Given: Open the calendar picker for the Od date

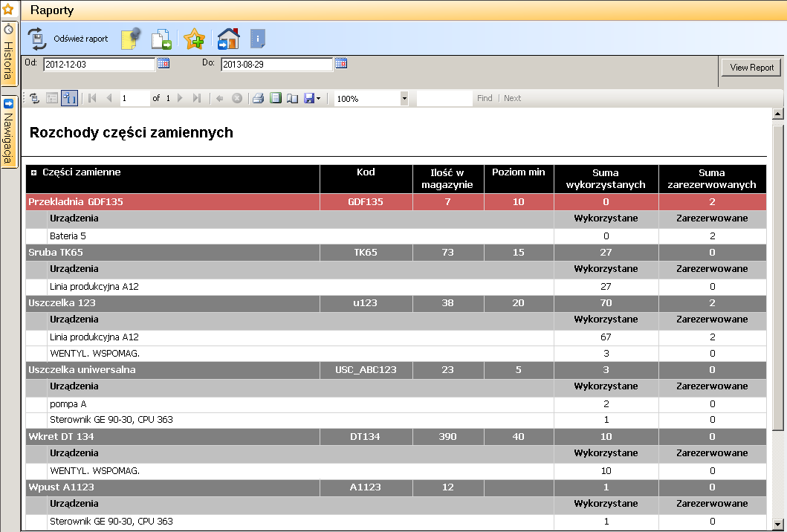Looking at the screenshot, I should 163,63.
